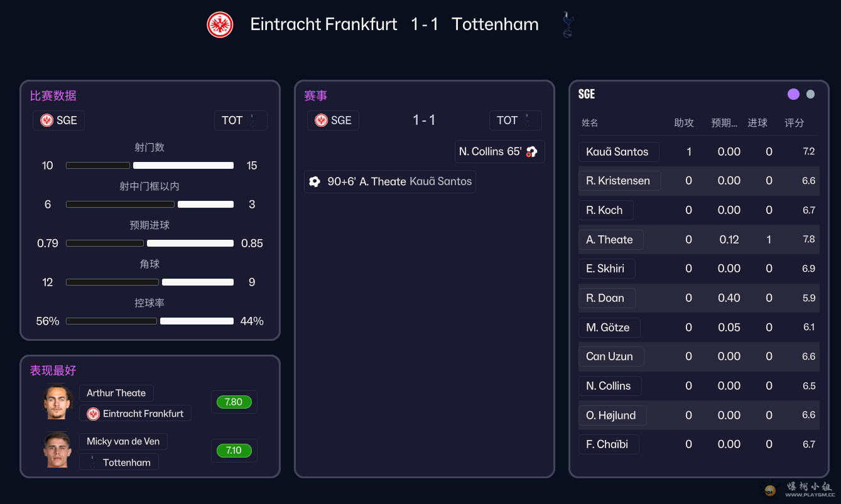Select the SGE team chip in match stats panel
The image size is (841, 504).
tap(58, 121)
